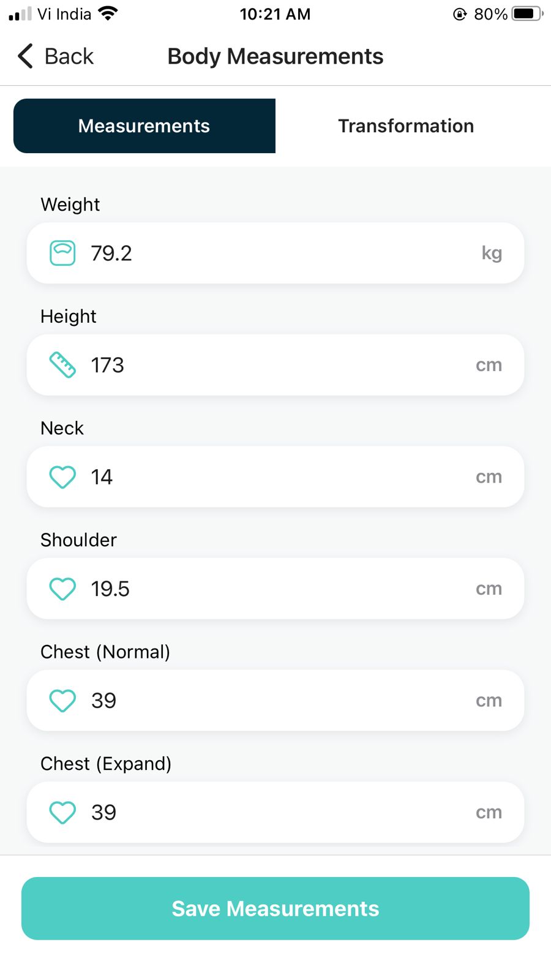Tap the heart icon in Chest (Expand) field
The image size is (551, 980).
click(62, 813)
